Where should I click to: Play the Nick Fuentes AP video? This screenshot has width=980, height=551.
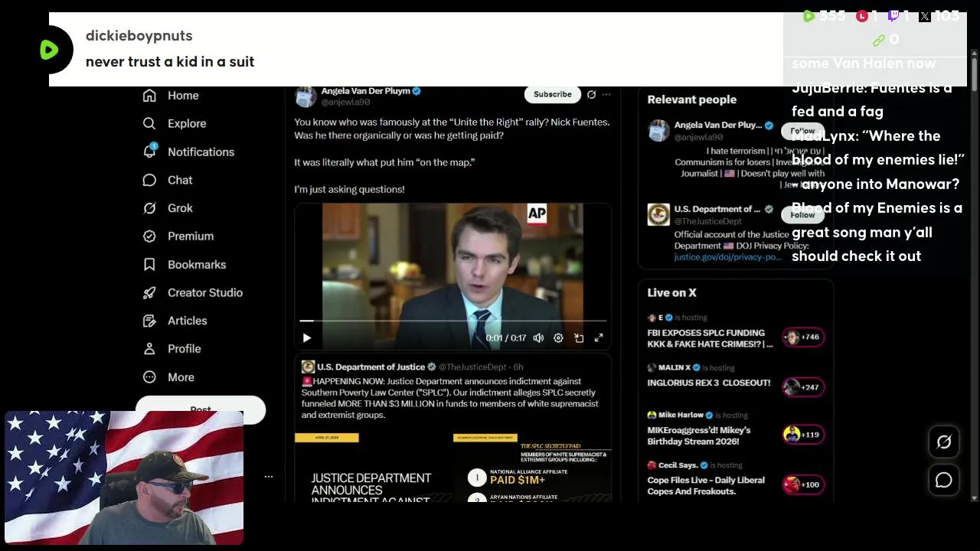tap(307, 338)
